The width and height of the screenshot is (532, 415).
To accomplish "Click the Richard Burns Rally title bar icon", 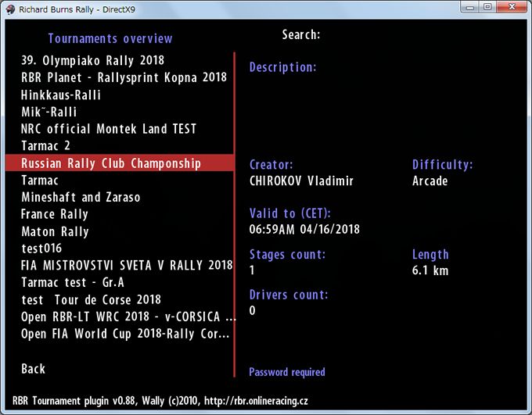I will (x=10, y=9).
